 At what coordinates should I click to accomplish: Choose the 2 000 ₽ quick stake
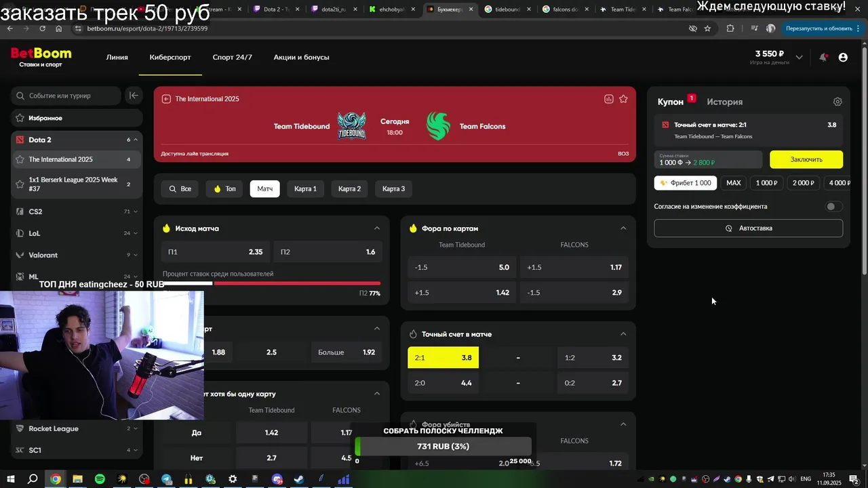803,183
